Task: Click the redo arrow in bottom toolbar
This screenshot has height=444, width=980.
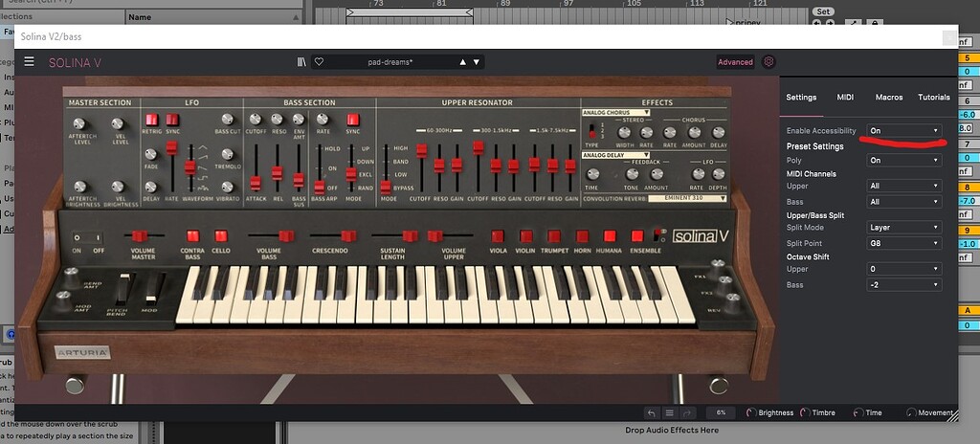Action: (x=687, y=412)
